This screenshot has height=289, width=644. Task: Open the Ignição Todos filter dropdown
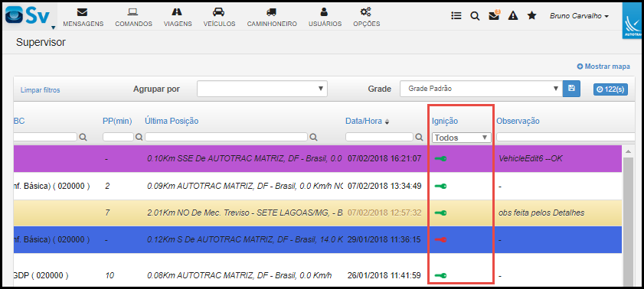coord(462,138)
